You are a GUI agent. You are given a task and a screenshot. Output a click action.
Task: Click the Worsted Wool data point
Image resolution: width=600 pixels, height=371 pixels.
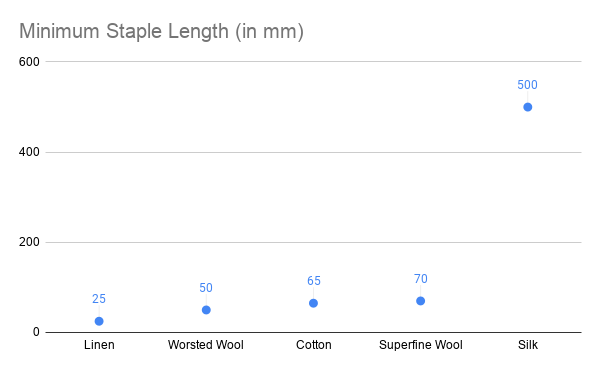(x=206, y=310)
